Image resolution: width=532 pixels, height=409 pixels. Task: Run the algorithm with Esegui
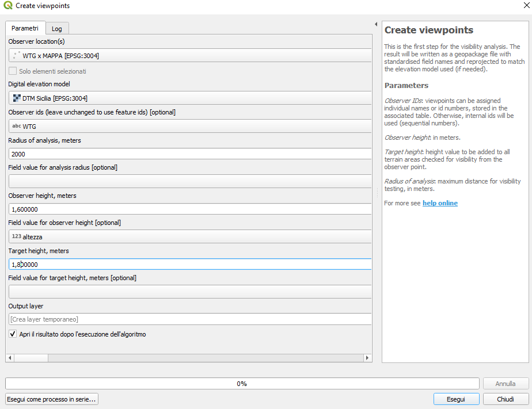(456, 399)
